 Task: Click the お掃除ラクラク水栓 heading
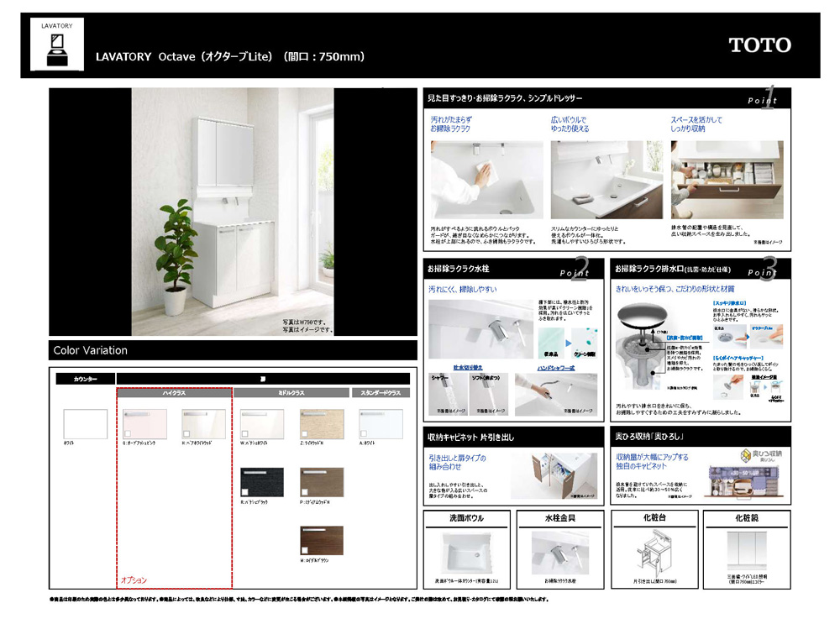point(458,269)
